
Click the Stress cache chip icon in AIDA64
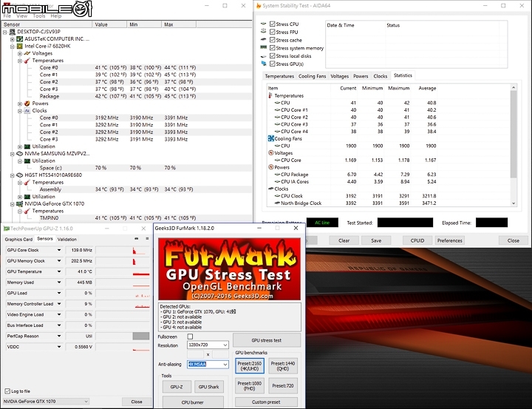tap(264, 39)
